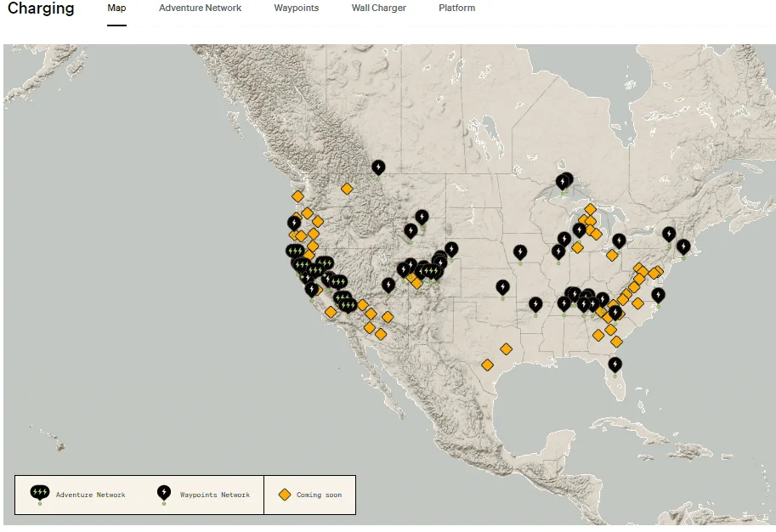This screenshot has width=776, height=532.
Task: Select the Coming soon diamond near Houston
Action: 506,349
